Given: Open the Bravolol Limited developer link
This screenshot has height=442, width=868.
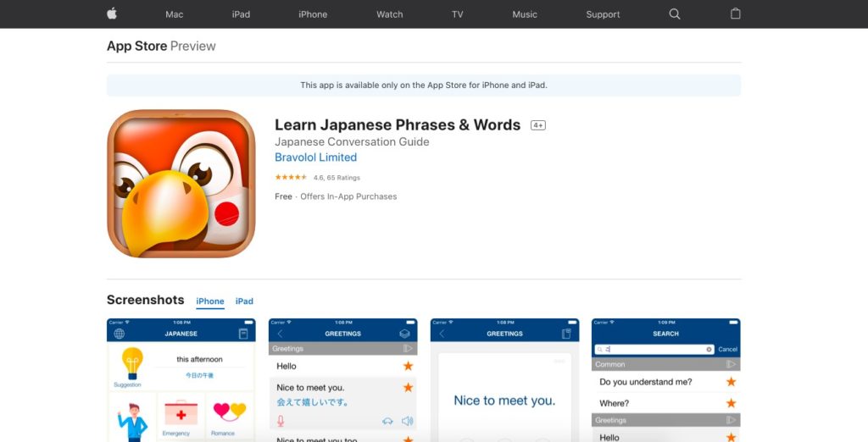Looking at the screenshot, I should 315,157.
